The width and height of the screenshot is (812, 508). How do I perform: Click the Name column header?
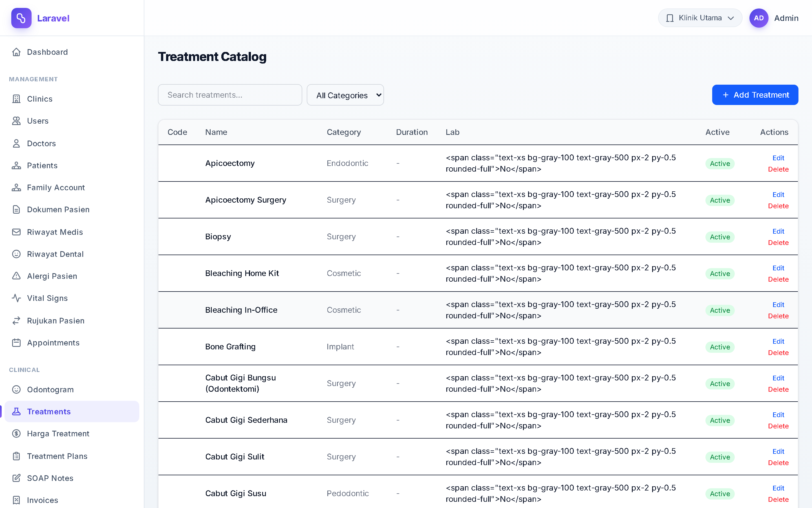tap(216, 132)
